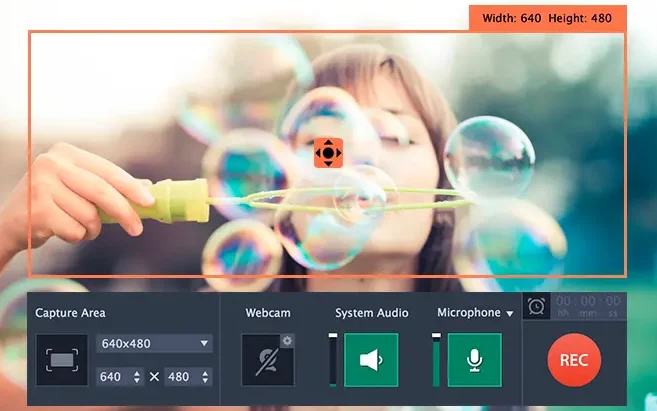The image size is (657, 411).
Task: Click the Width/Height size label tag
Action: 547,18
